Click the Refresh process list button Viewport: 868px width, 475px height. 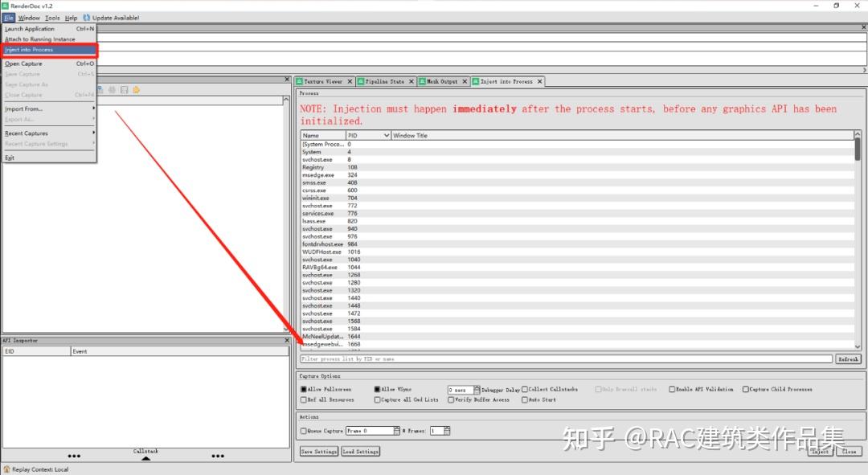[x=848, y=359]
